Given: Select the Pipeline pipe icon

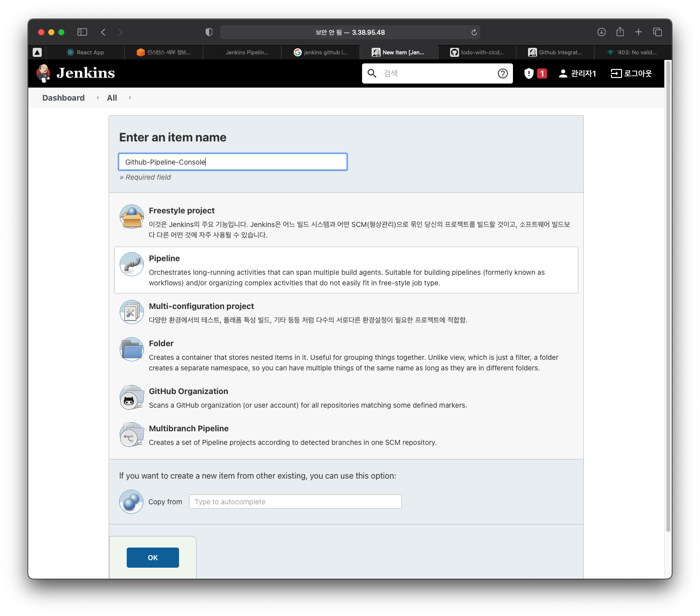Looking at the screenshot, I should pyautogui.click(x=132, y=264).
